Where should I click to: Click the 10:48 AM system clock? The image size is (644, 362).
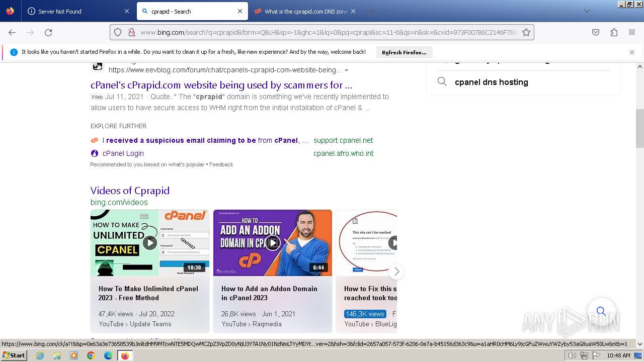pos(618,355)
